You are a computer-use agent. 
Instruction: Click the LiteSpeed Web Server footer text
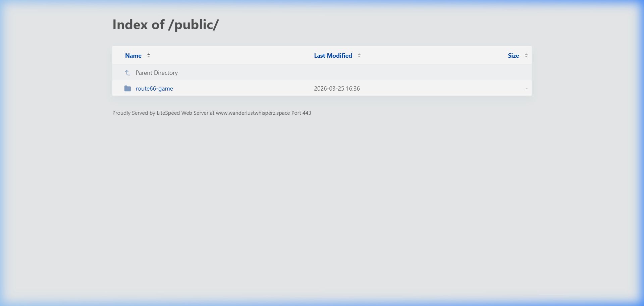click(182, 113)
